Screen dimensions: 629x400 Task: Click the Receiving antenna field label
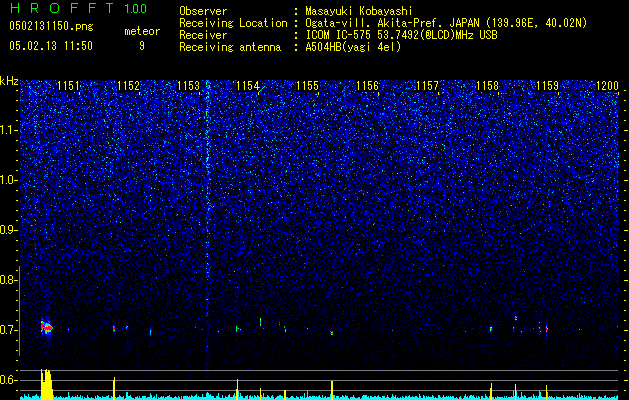pos(230,47)
